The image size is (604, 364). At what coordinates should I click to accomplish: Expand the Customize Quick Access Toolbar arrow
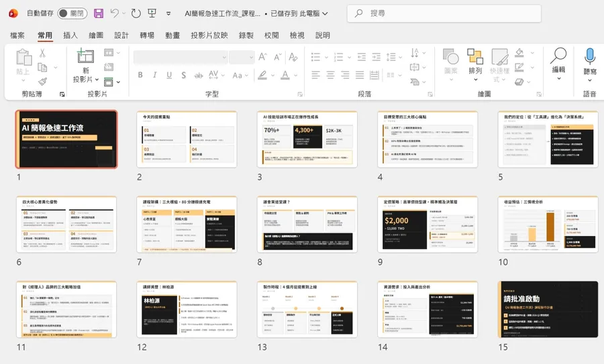pos(168,13)
